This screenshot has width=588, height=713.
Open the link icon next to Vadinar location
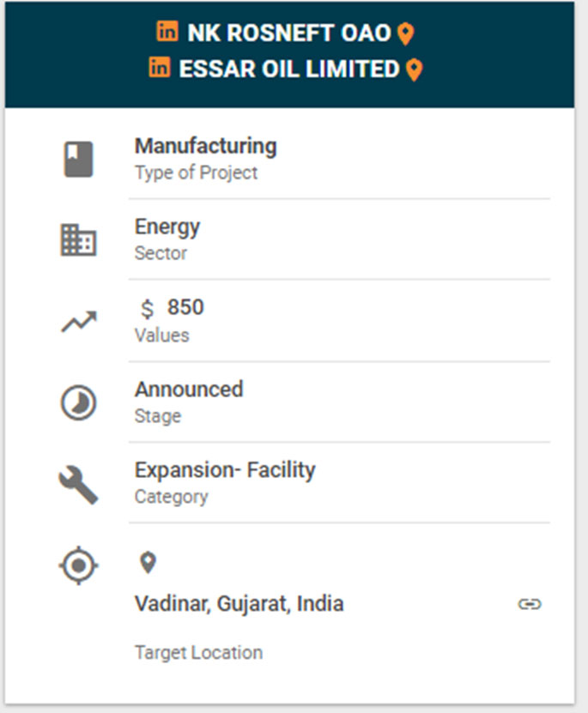tap(530, 604)
